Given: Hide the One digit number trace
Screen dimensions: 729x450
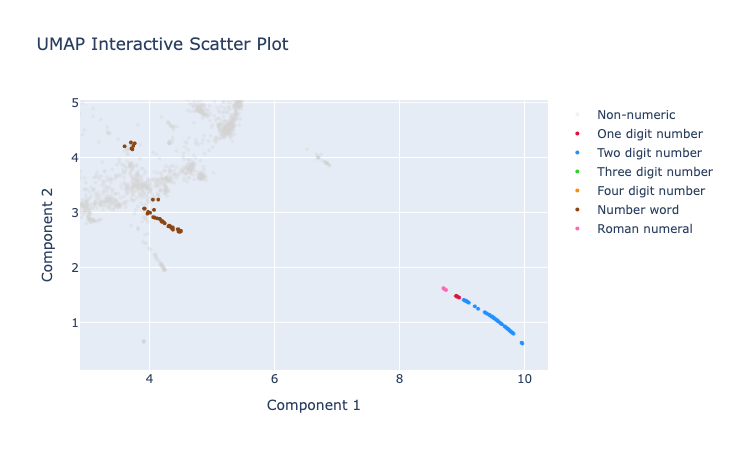Looking at the screenshot, I should pyautogui.click(x=650, y=134).
